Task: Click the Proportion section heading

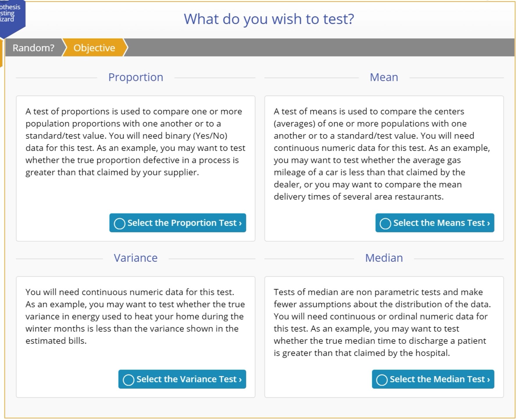Action: point(136,77)
